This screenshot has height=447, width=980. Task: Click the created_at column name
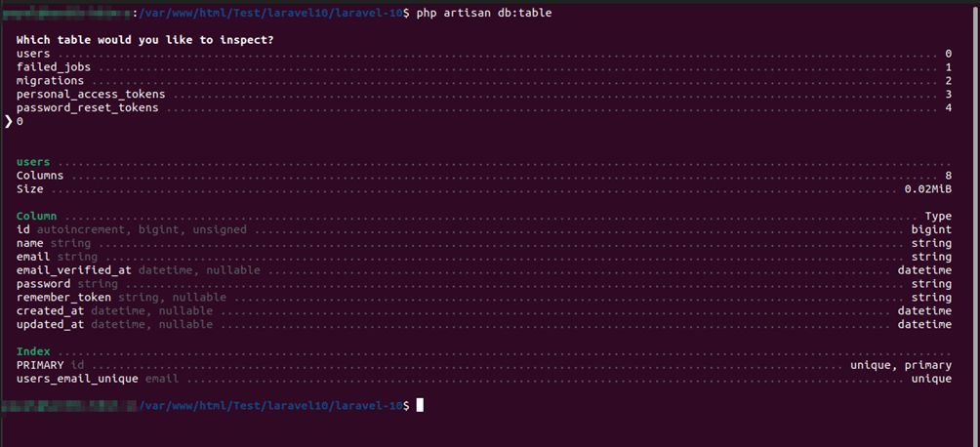(x=50, y=310)
